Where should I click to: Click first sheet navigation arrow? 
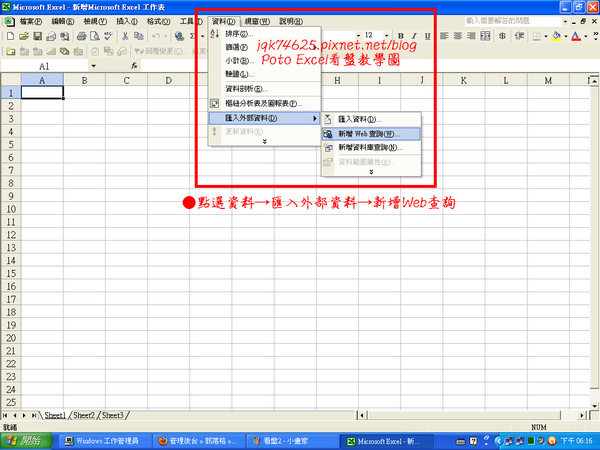point(5,415)
